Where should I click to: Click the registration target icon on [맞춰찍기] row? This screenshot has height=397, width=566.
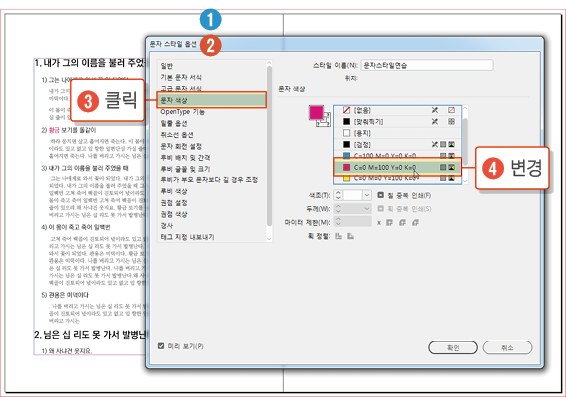(x=451, y=122)
